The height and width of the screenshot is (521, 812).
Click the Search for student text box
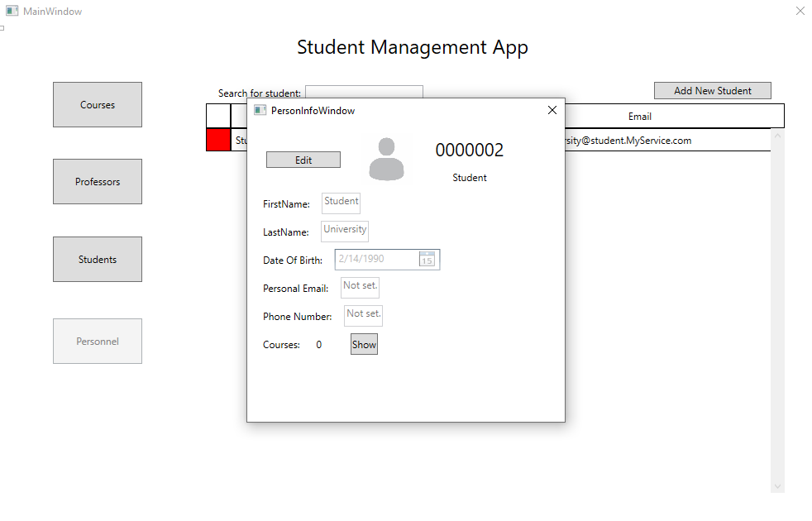(x=364, y=92)
